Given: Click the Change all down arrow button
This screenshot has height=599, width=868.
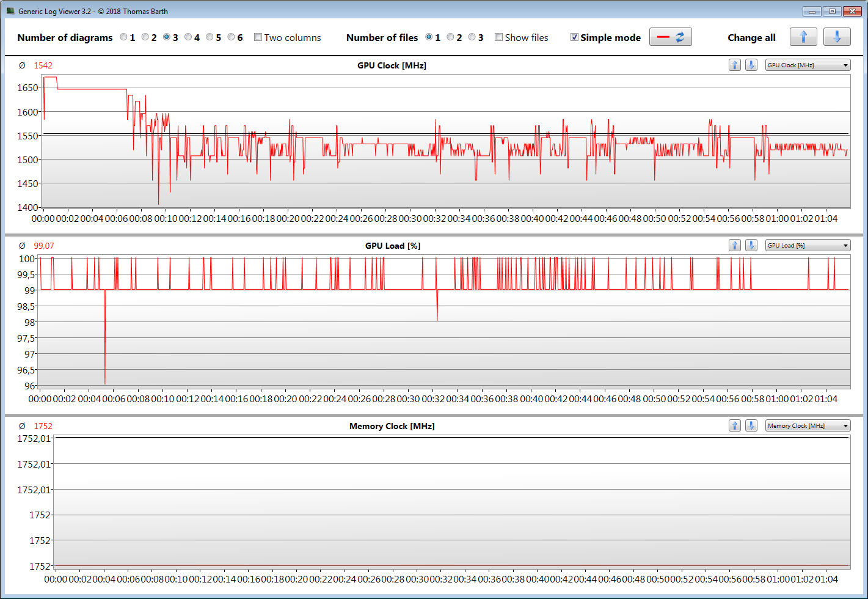Looking at the screenshot, I should 836,37.
